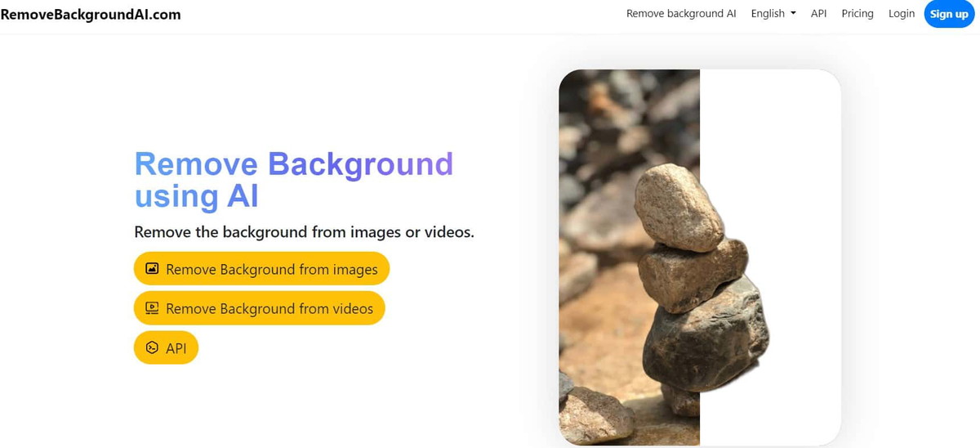
Task: Go to the Pricing page
Action: 857,14
